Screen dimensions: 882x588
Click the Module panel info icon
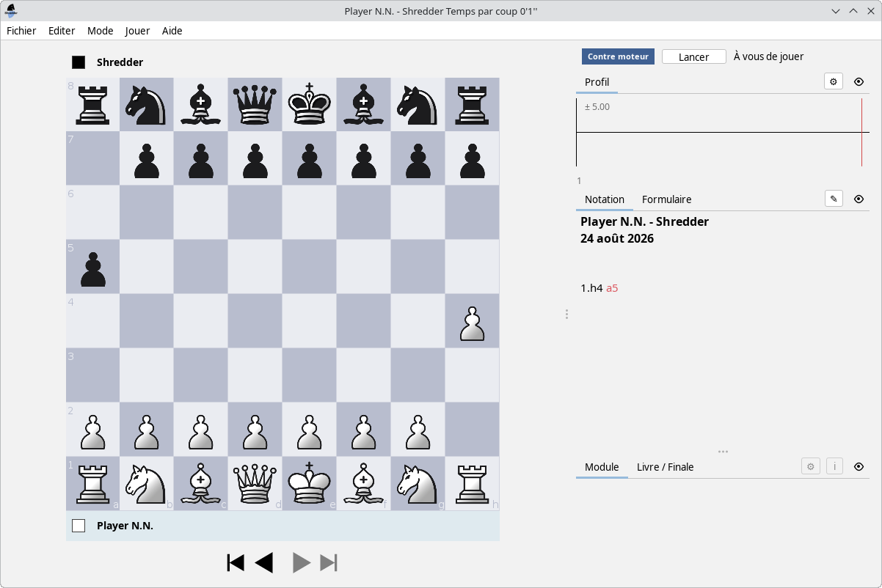(834, 466)
